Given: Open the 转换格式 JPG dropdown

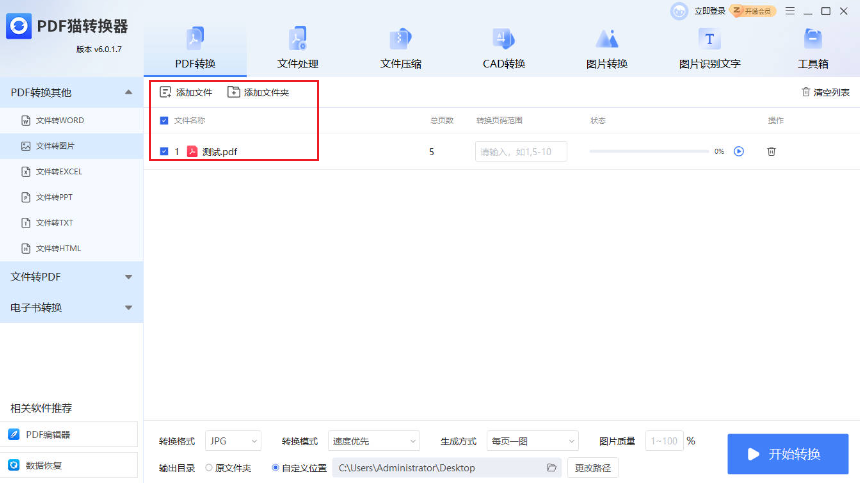Looking at the screenshot, I should pyautogui.click(x=233, y=441).
